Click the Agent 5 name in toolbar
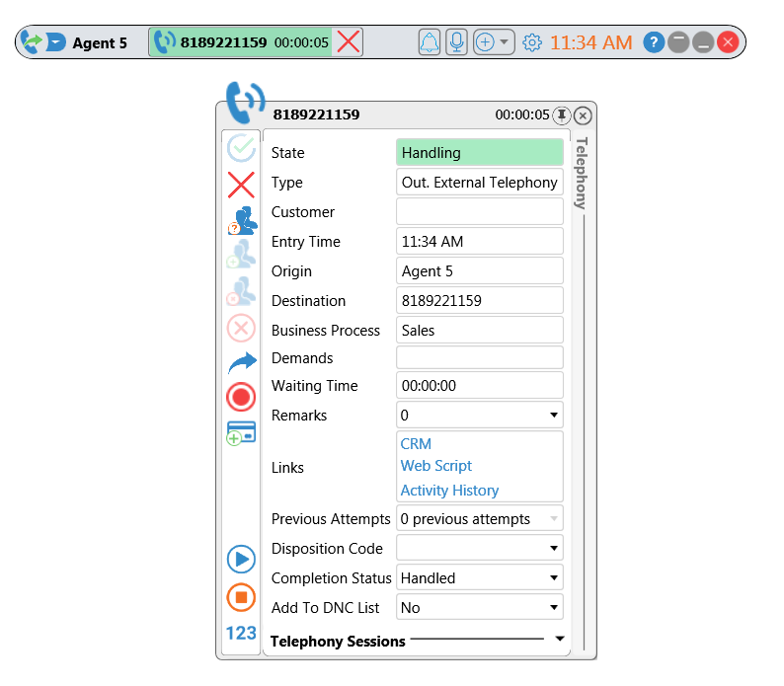784x686 pixels. tap(100, 43)
